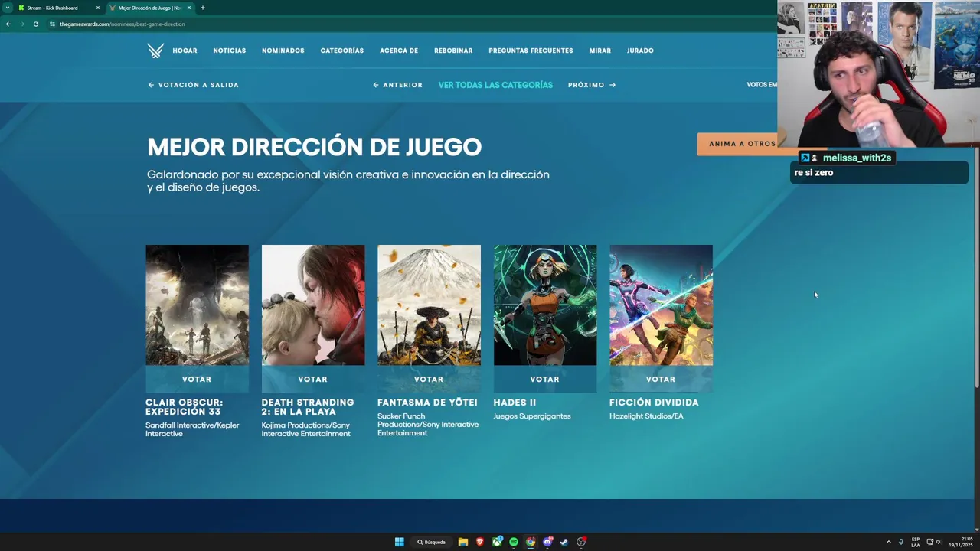The height and width of the screenshot is (551, 980).
Task: Open a new browser tab
Action: 202,8
